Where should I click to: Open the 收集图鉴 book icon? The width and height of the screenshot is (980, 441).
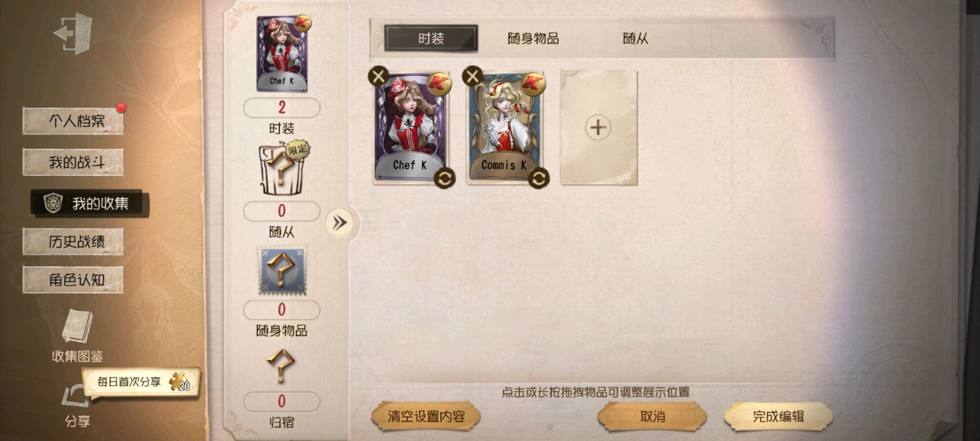(77, 326)
